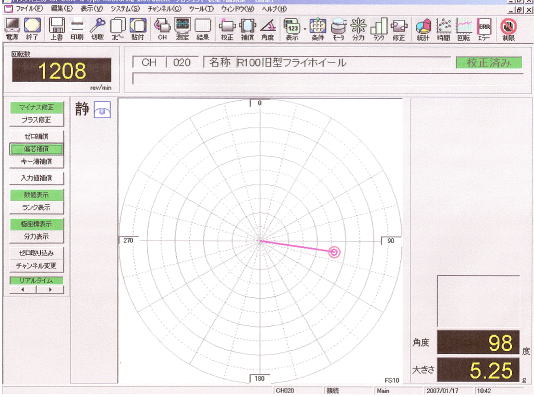Click the red 制限 restriction icon

coord(508,29)
